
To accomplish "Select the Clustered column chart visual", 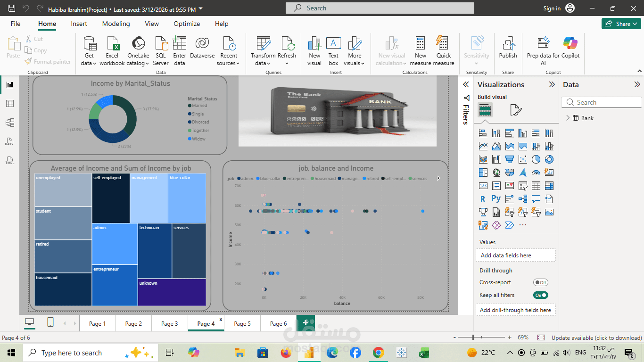I will [522, 133].
